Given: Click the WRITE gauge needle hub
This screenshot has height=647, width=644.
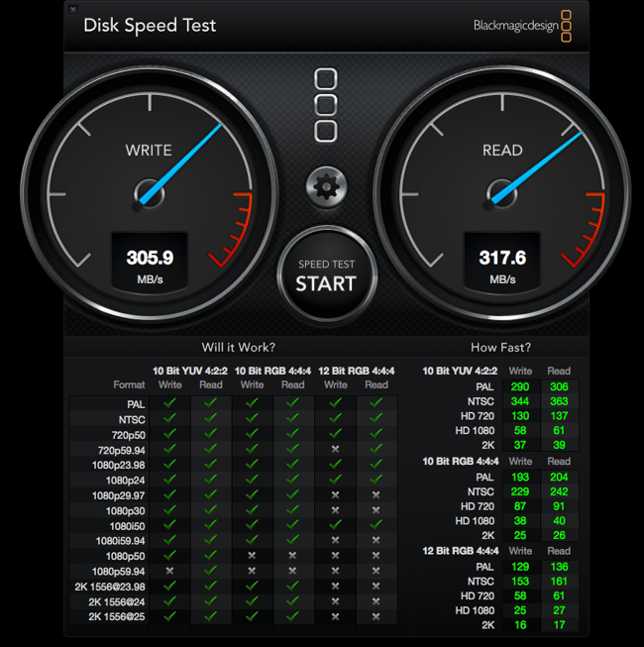Looking at the screenshot, I should click(x=149, y=194).
